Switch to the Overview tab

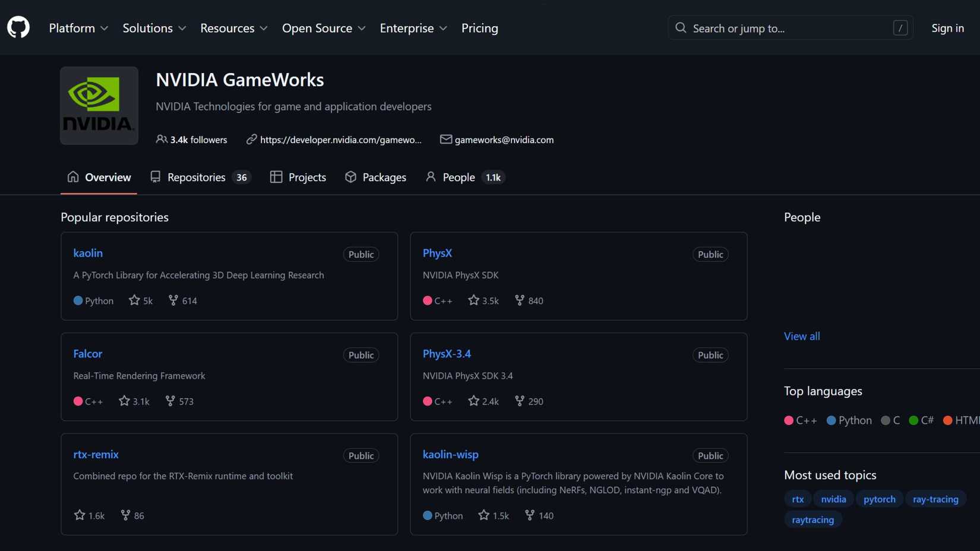(99, 177)
